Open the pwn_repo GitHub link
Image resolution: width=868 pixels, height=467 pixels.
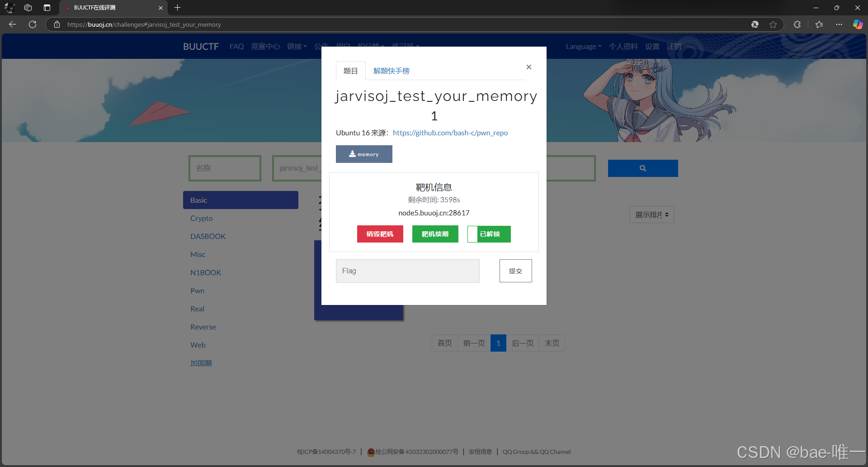coord(450,133)
